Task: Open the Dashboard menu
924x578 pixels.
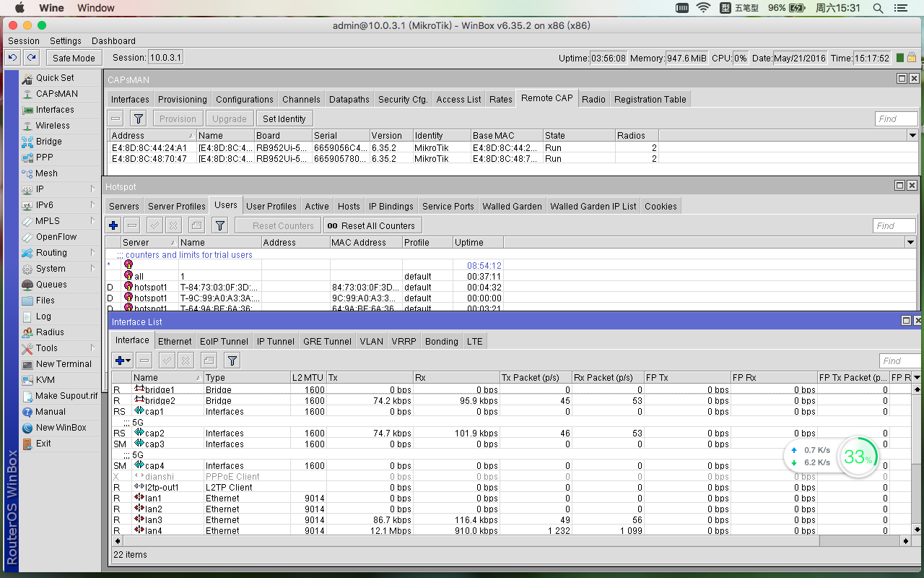Action: pos(113,40)
